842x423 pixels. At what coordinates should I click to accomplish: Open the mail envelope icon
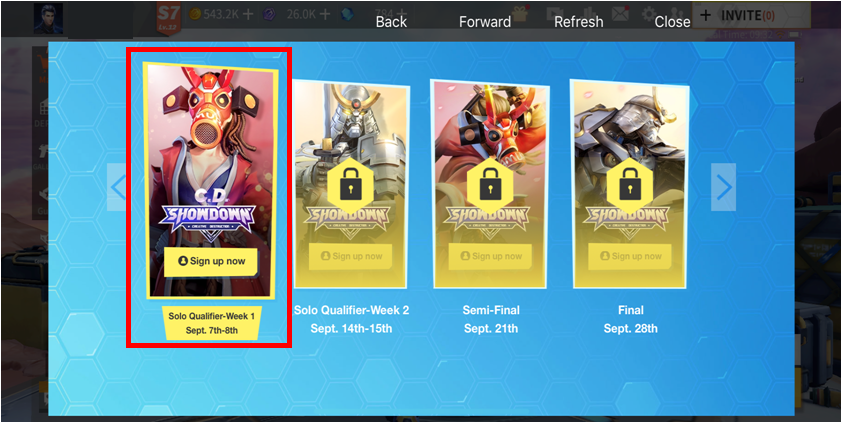(621, 14)
